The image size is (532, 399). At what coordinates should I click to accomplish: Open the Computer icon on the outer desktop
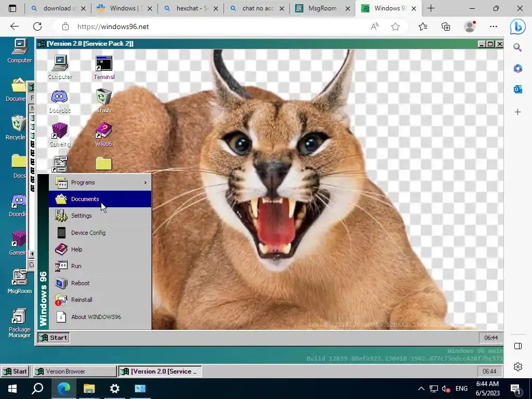19,51
